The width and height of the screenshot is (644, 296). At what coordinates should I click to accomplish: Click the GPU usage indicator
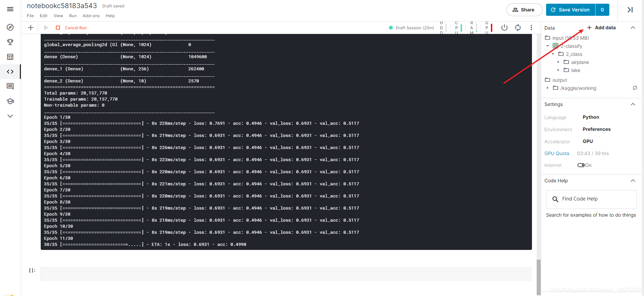pyautogui.click(x=489, y=28)
